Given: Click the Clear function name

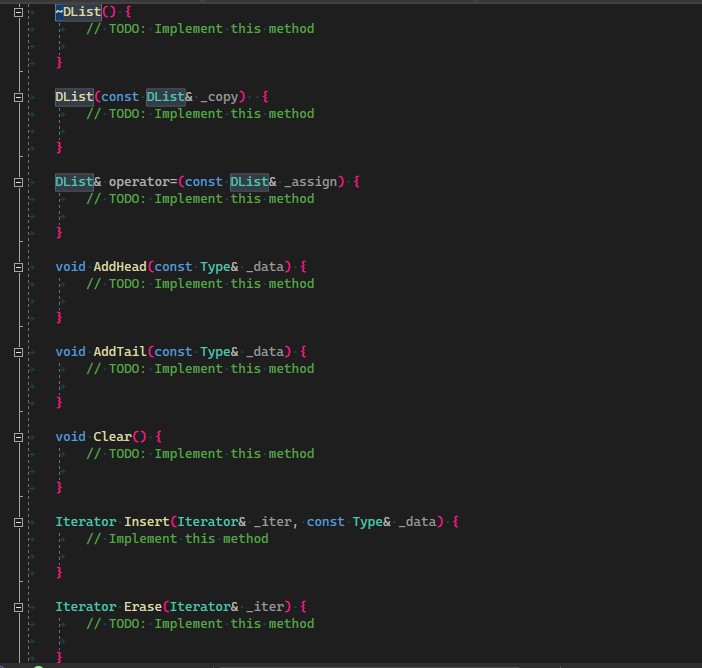Looking at the screenshot, I should tap(112, 437).
